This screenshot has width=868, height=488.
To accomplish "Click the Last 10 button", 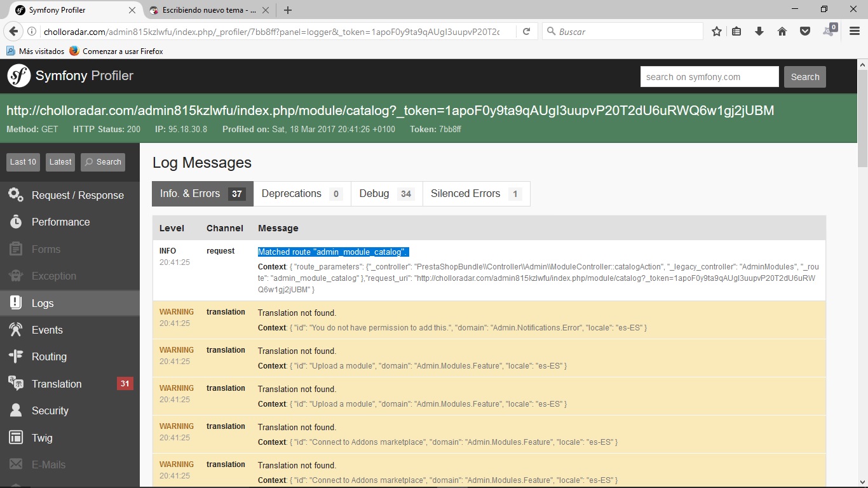I will pyautogui.click(x=24, y=162).
